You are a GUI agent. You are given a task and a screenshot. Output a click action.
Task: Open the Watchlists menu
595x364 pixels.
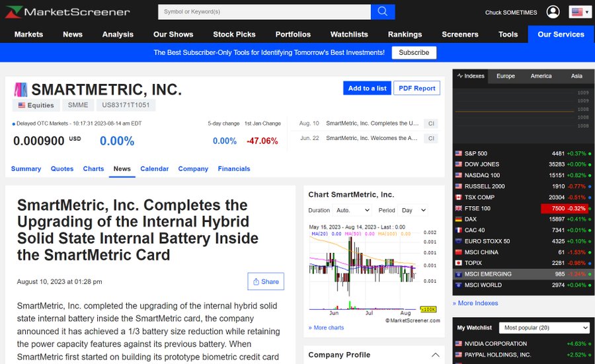tap(349, 34)
